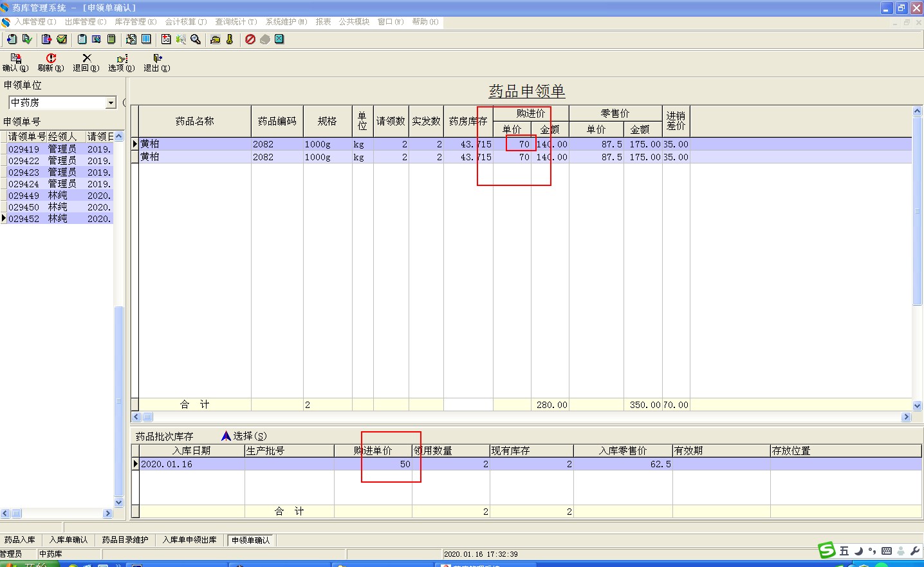The image size is (924, 567).
Task: Click the green Sogou S input icon
Action: coord(827,550)
